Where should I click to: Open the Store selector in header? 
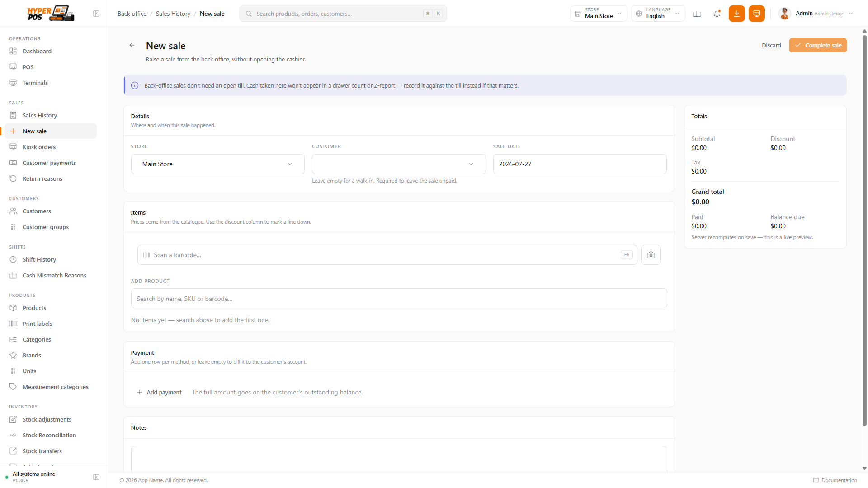(x=599, y=14)
